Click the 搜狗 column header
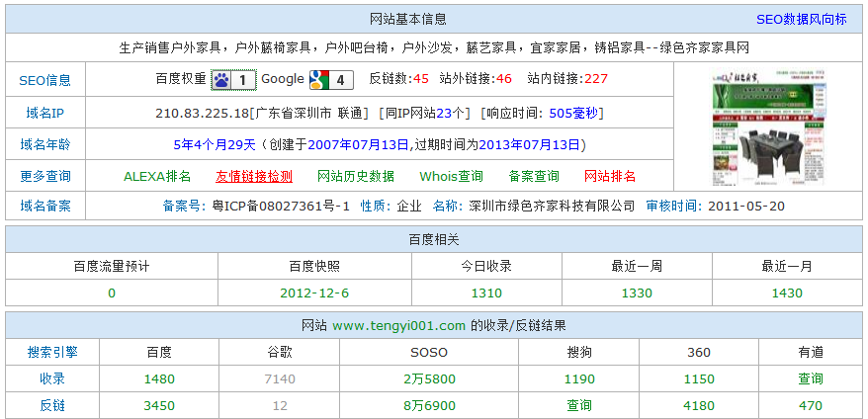Screen dimensions: 868x419 click(x=579, y=352)
